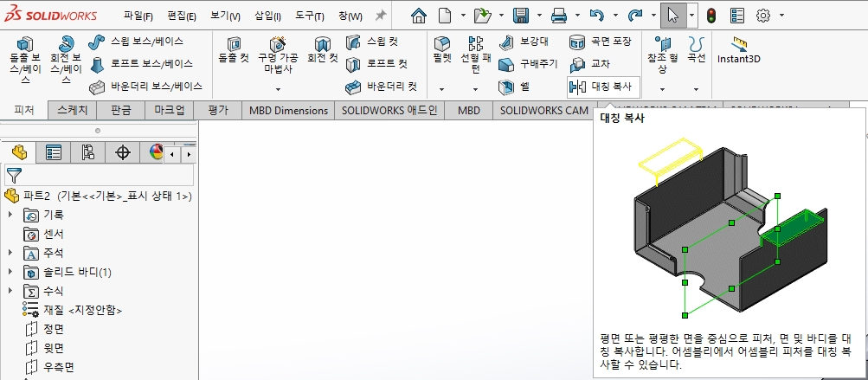Open dropdown arrow next to Undo
The width and height of the screenshot is (868, 380).
coord(615,16)
